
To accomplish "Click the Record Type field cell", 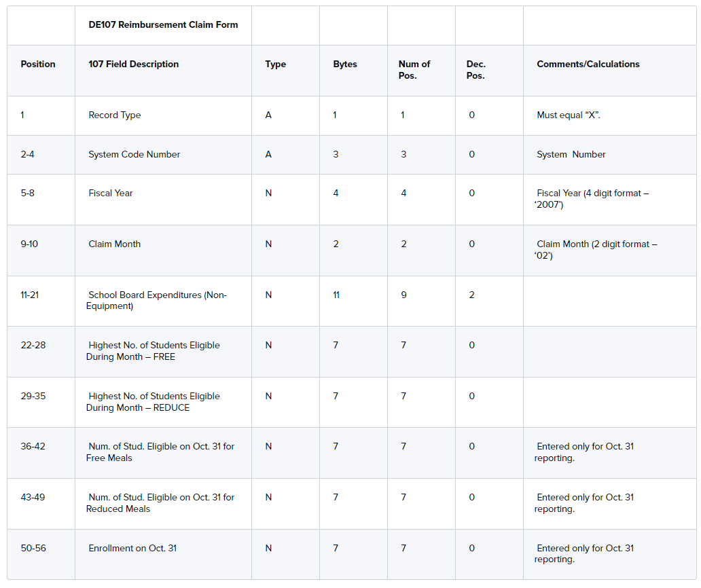I will pyautogui.click(x=115, y=115).
